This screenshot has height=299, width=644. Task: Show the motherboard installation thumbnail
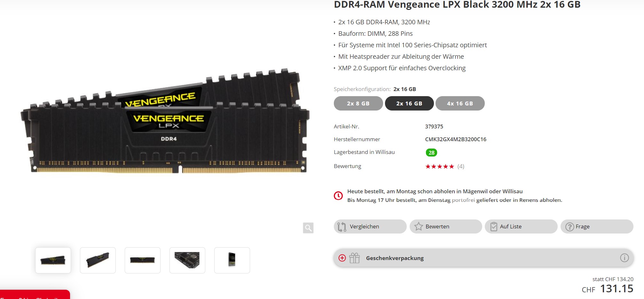(187, 260)
